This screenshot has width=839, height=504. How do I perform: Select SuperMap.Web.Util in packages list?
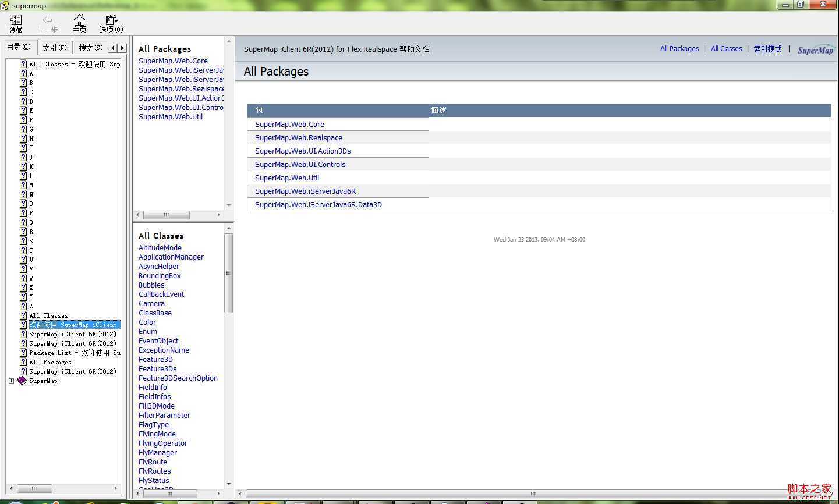click(171, 116)
